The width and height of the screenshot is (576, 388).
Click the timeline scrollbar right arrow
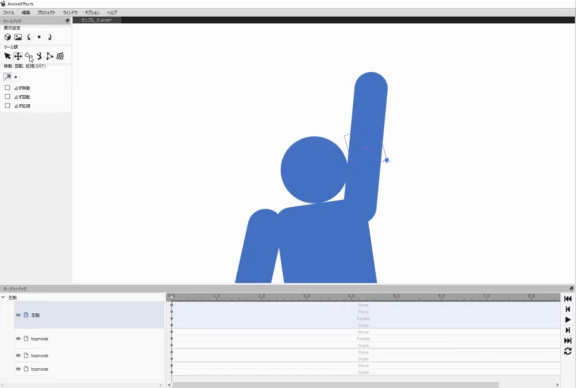557,385
